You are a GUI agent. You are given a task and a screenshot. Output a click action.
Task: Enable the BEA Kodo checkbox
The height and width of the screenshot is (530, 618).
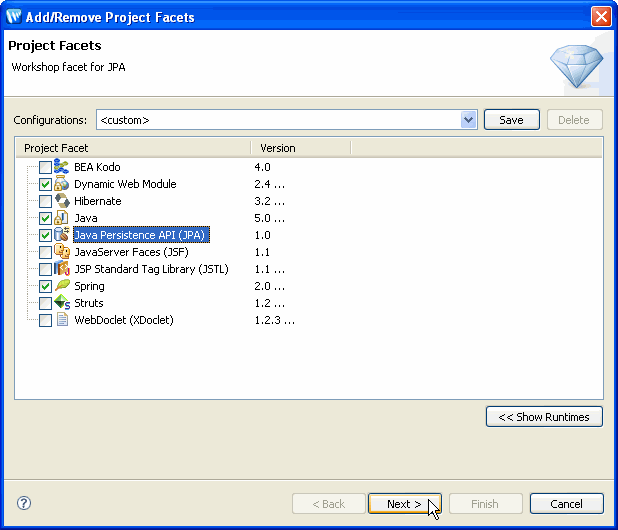coord(45,167)
